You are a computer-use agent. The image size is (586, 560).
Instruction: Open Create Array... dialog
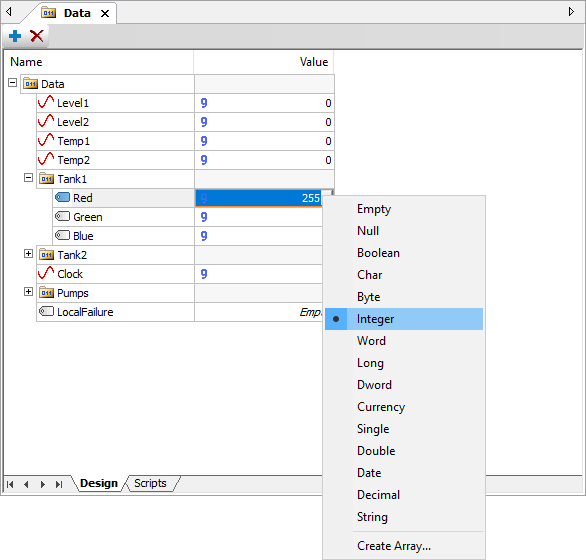click(404, 546)
